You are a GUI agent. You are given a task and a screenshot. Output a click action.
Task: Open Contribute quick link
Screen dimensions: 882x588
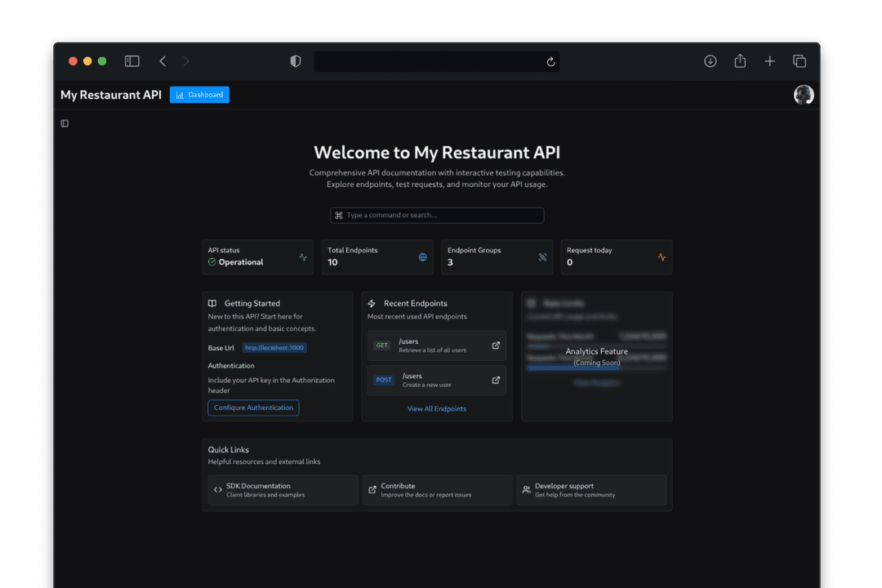(x=437, y=490)
